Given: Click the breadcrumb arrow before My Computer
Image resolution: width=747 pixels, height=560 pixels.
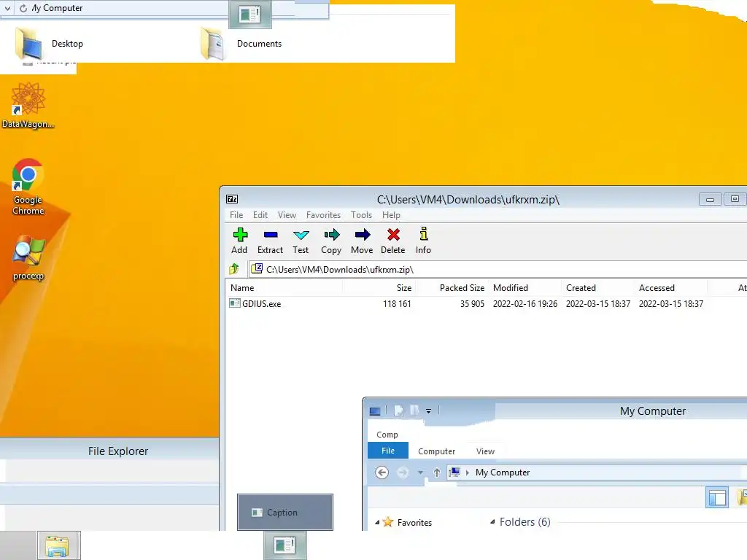Looking at the screenshot, I should [x=468, y=472].
